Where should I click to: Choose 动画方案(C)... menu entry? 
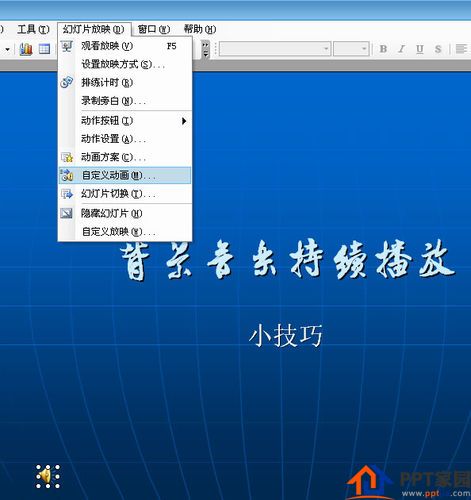click(x=125, y=157)
